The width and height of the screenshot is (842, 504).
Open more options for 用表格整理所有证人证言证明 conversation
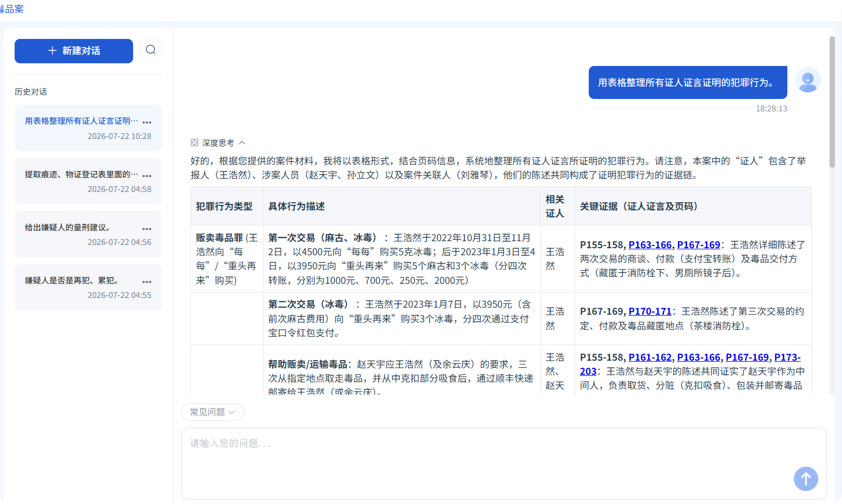(147, 122)
